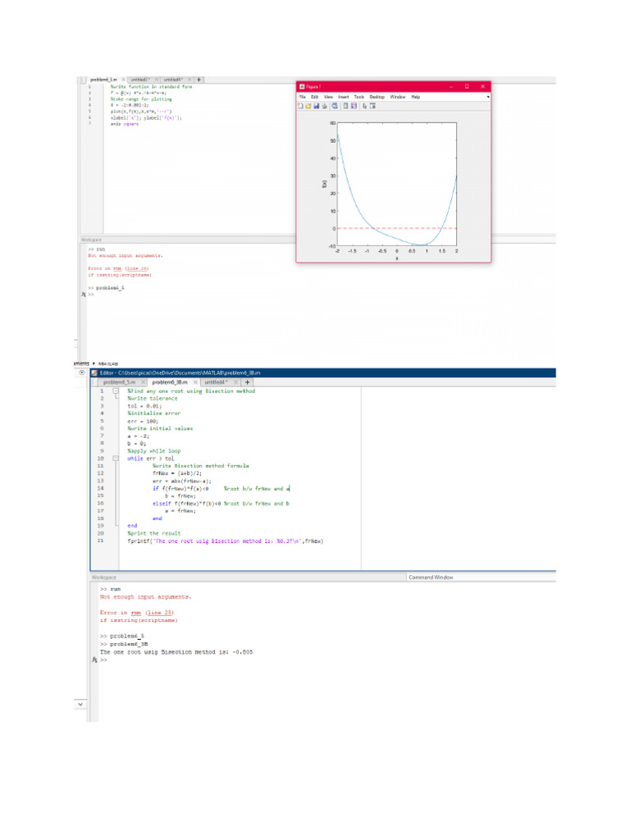Close problem6_5.m tab in upper editor
The width and height of the screenshot is (630, 840).
pyautogui.click(x=123, y=80)
